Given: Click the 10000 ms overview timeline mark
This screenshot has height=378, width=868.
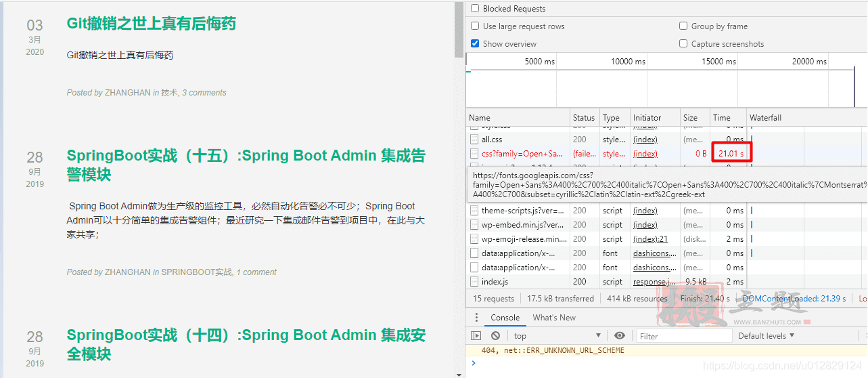Looking at the screenshot, I should [628, 62].
